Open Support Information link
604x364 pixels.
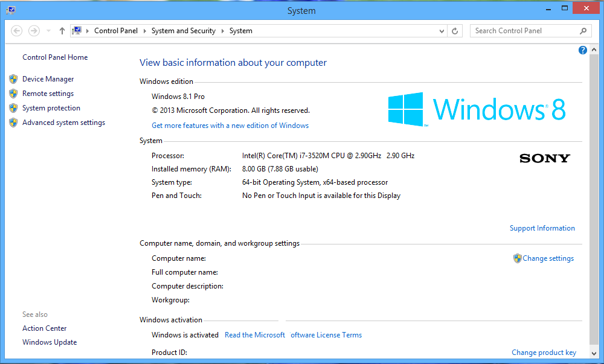click(542, 228)
